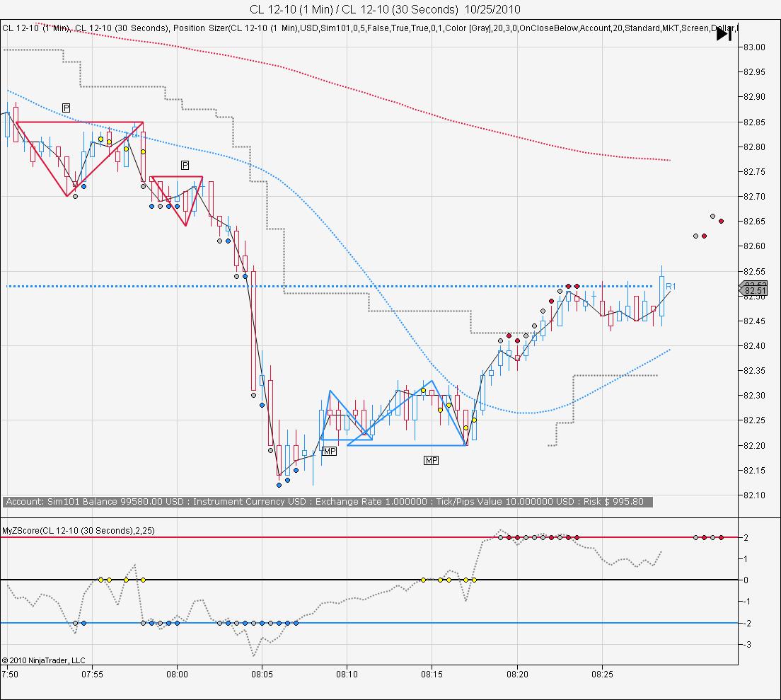Click the 08:15 time axis label

[432, 674]
